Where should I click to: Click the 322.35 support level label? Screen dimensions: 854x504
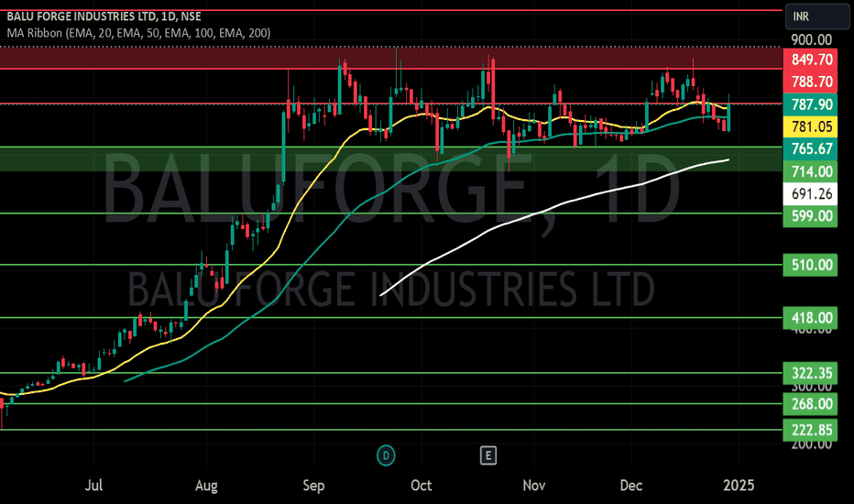tap(810, 373)
